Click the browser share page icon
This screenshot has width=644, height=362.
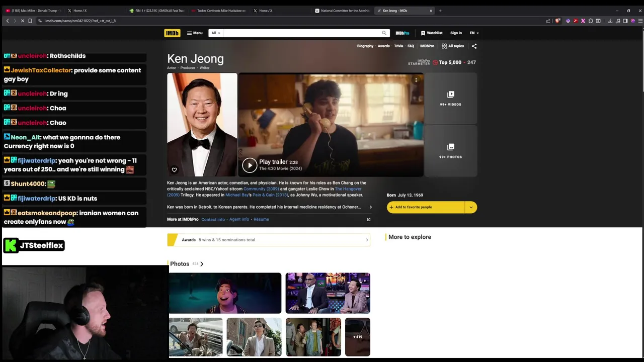548,21
